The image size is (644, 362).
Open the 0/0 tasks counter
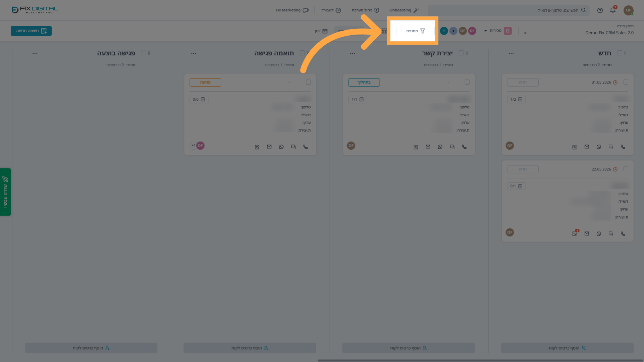click(x=199, y=99)
